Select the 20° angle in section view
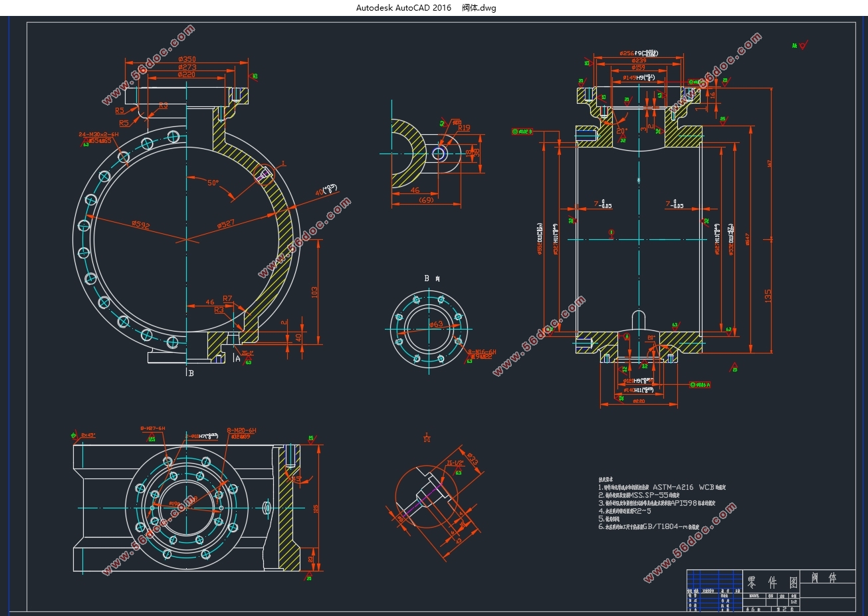 click(x=621, y=131)
